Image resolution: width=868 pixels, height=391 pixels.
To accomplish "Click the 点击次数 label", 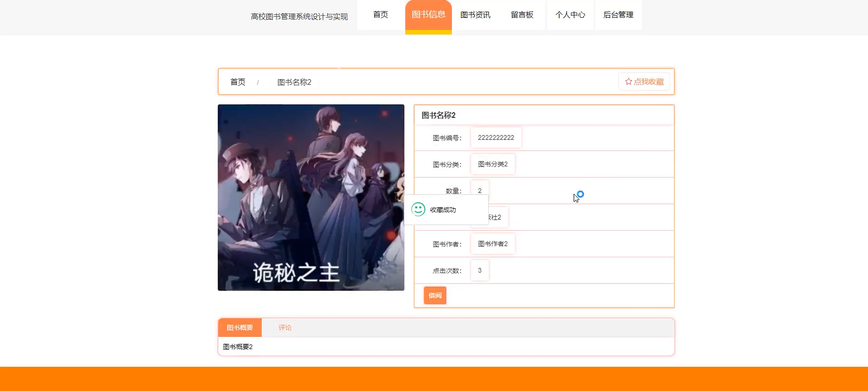I will 447,270.
